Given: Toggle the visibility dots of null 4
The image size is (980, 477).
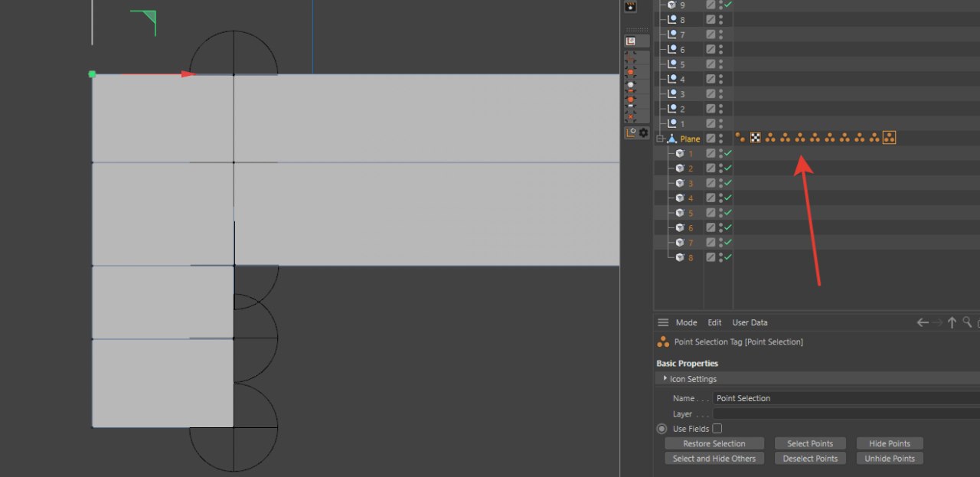Looking at the screenshot, I should (721, 79).
